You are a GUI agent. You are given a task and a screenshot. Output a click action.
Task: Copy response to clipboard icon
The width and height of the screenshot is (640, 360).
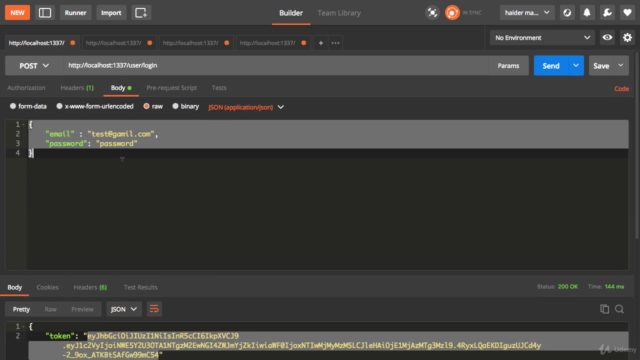(x=604, y=309)
